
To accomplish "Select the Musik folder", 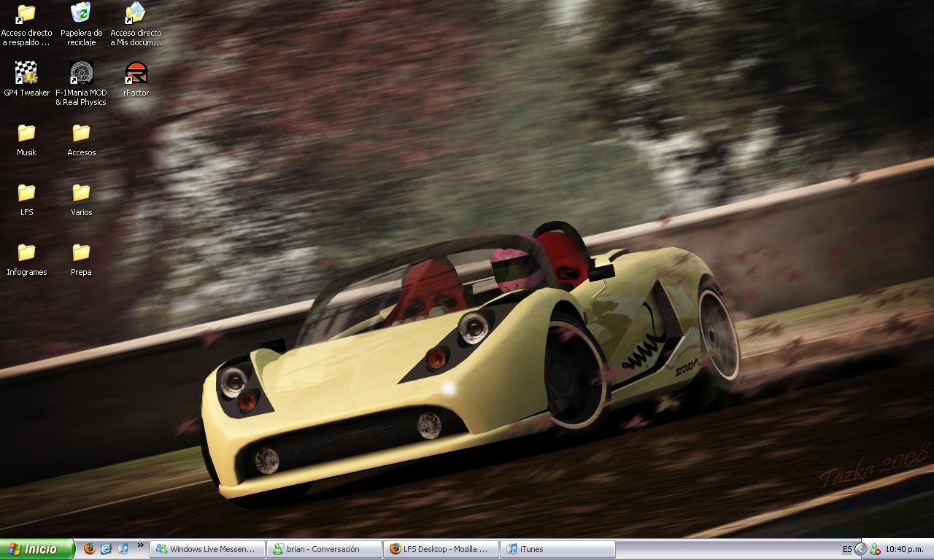I will [26, 139].
